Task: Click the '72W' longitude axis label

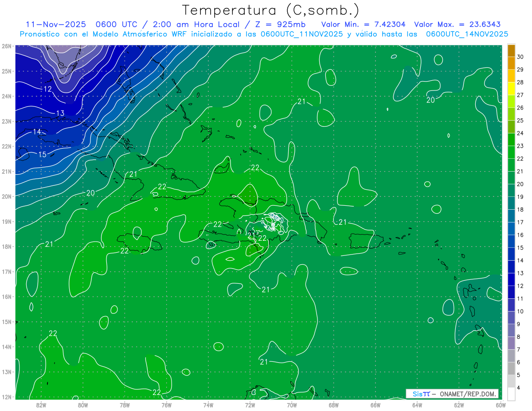Action: click(x=250, y=404)
